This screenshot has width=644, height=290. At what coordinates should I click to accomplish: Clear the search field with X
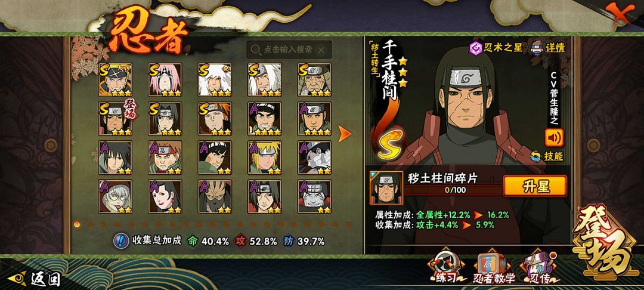point(321,50)
